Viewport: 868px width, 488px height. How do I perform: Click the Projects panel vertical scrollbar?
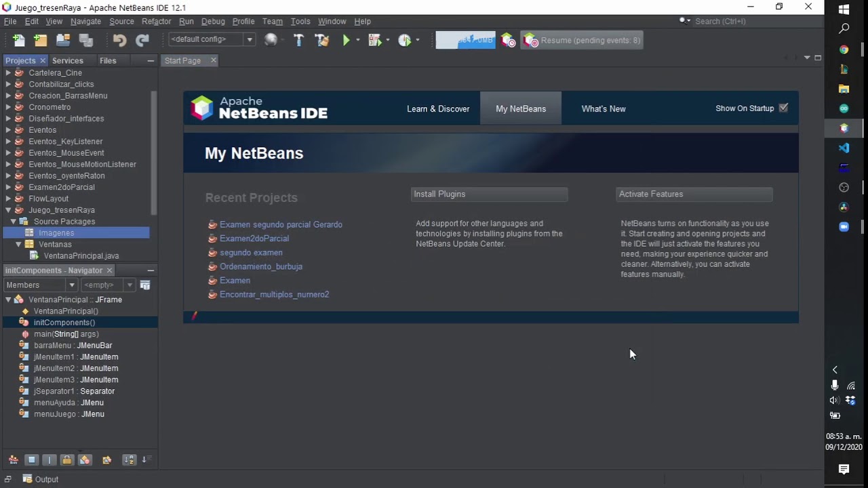[x=154, y=152]
